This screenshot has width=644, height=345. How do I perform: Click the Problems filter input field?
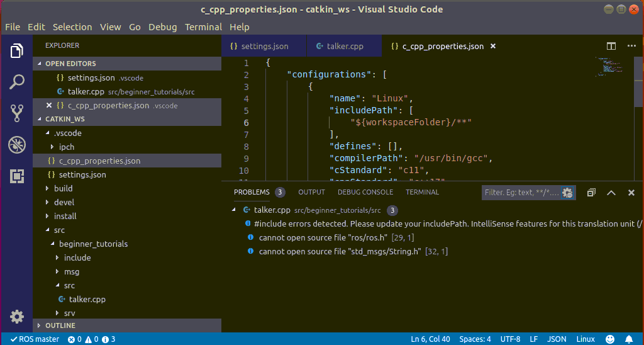click(x=521, y=193)
